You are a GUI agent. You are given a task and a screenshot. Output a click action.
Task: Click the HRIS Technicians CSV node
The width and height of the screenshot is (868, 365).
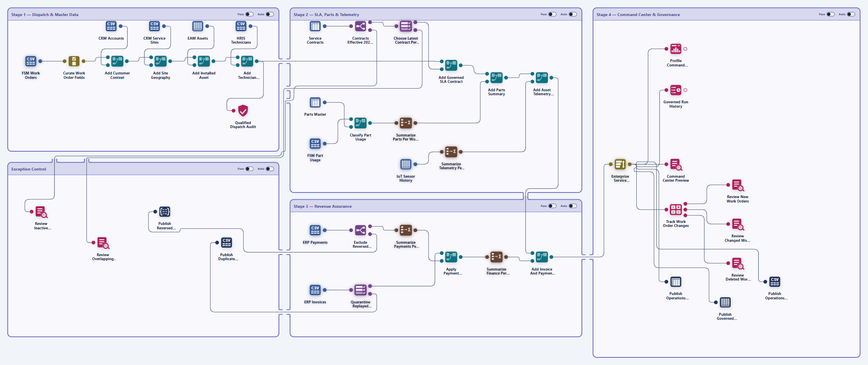pyautogui.click(x=241, y=26)
